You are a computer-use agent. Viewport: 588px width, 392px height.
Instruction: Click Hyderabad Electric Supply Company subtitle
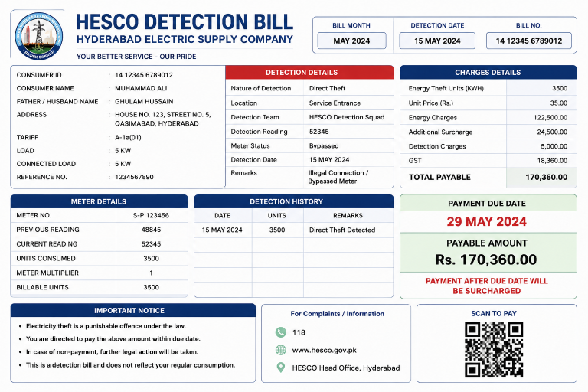185,39
